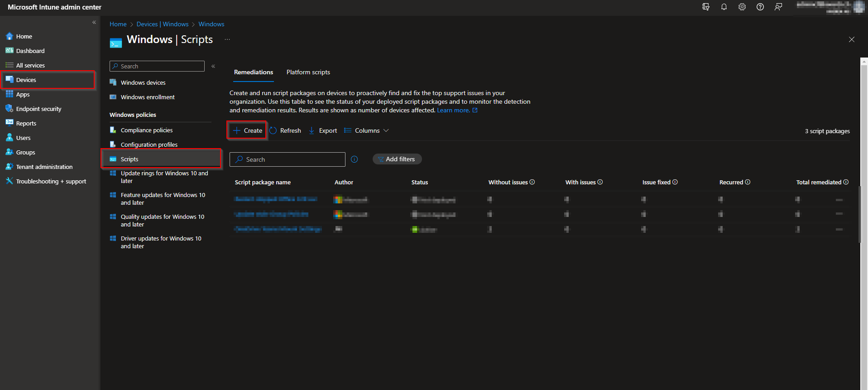The height and width of the screenshot is (390, 868).
Task: Export the script packages table
Action: point(323,130)
